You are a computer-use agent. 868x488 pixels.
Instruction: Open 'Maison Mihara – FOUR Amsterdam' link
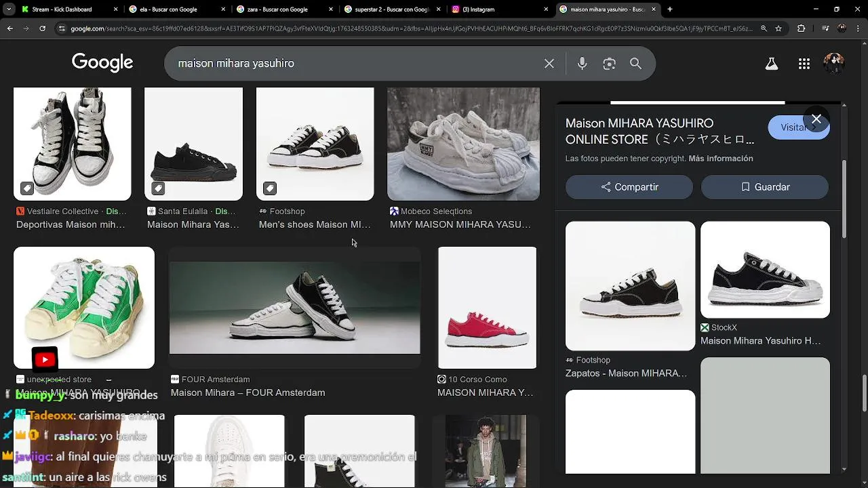[x=248, y=392]
